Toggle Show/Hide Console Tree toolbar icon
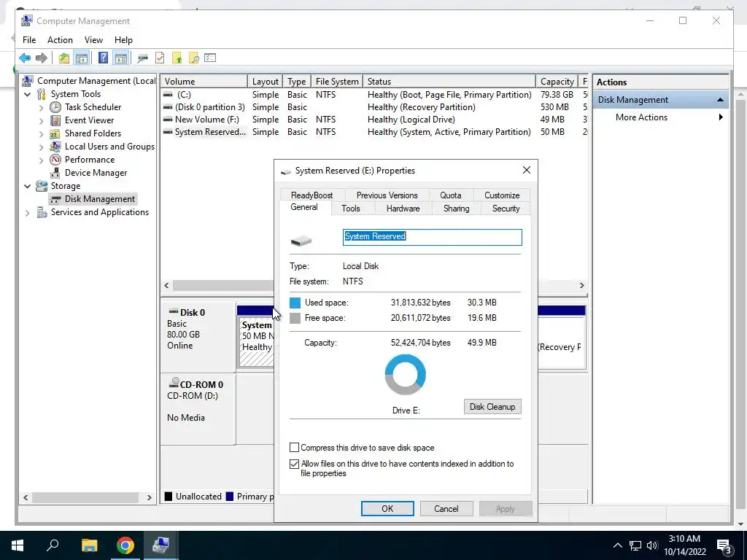This screenshot has width=747, height=560. (x=82, y=58)
